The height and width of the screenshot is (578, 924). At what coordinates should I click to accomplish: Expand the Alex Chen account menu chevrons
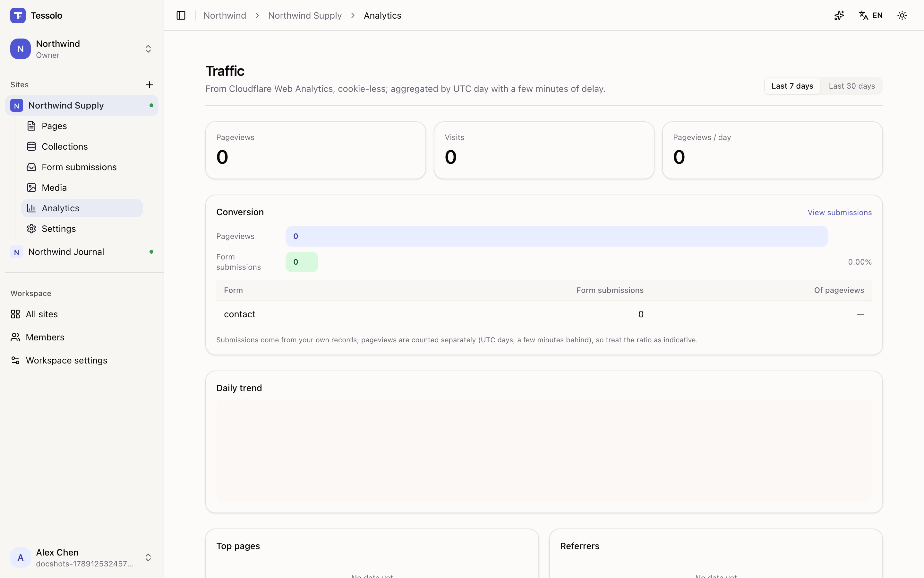click(x=148, y=557)
